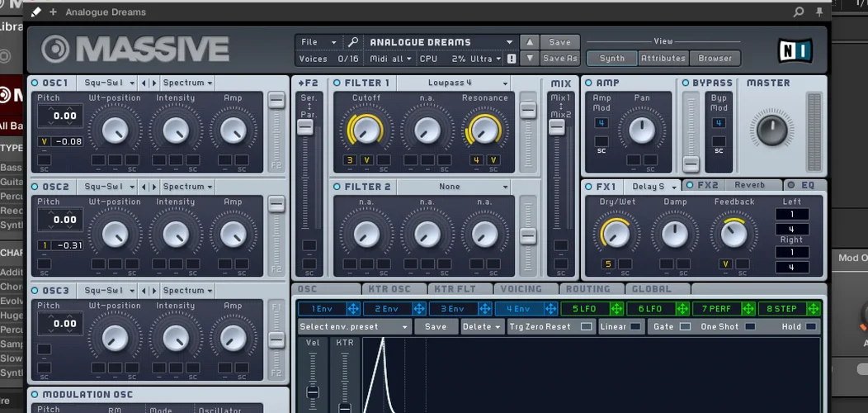Click the Native Instruments NI logo

[x=795, y=50]
